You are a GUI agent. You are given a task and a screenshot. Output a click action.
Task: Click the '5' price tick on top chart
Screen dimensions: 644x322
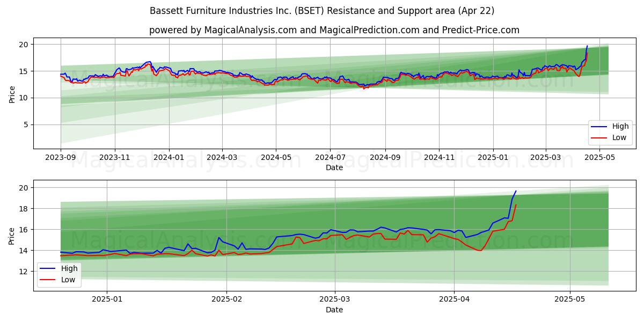26,125
